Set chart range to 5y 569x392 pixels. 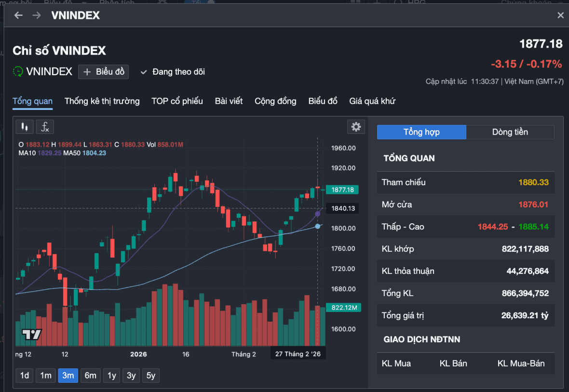150,375
